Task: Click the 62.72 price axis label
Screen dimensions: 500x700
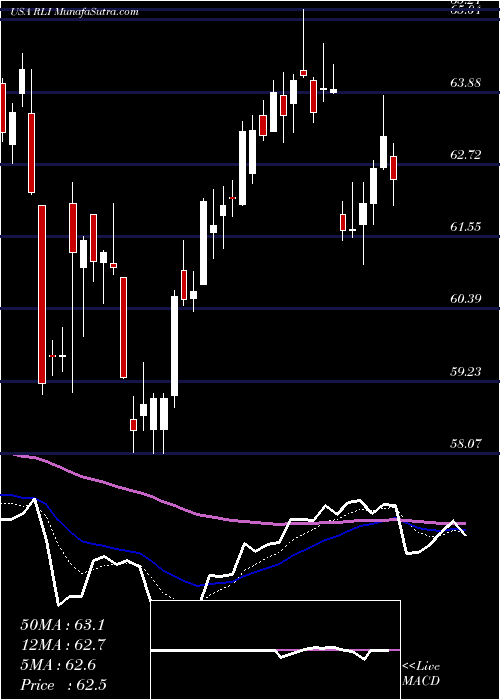Action: click(466, 155)
